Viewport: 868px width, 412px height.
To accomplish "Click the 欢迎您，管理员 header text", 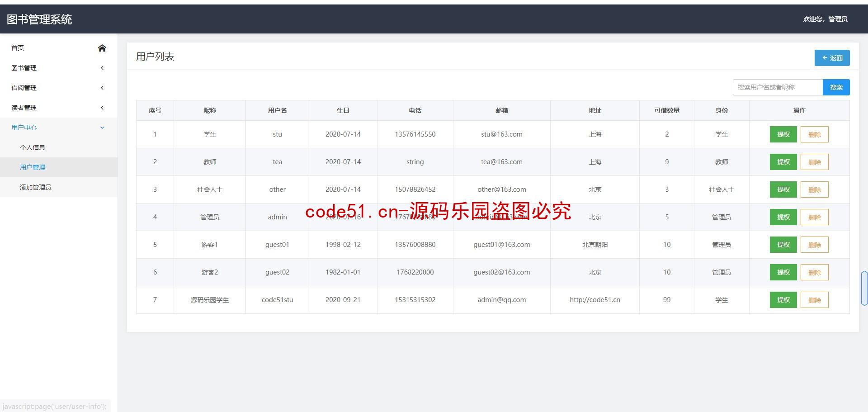I will [825, 19].
